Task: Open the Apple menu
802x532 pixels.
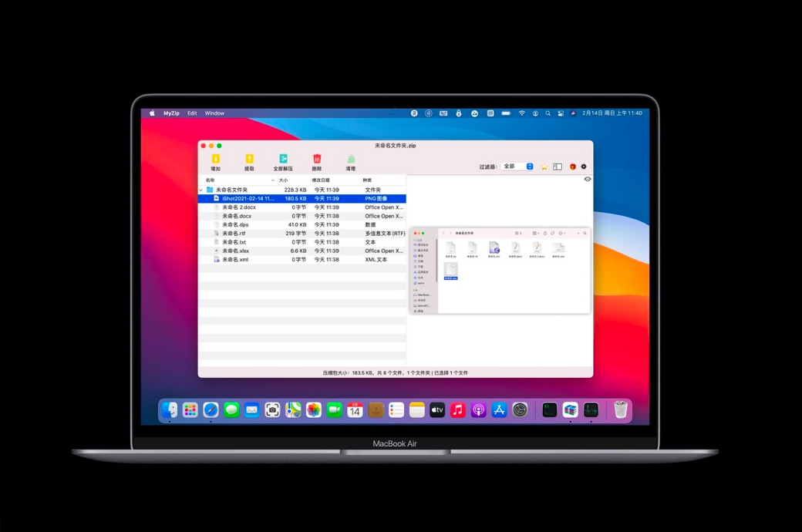Action: [152, 113]
